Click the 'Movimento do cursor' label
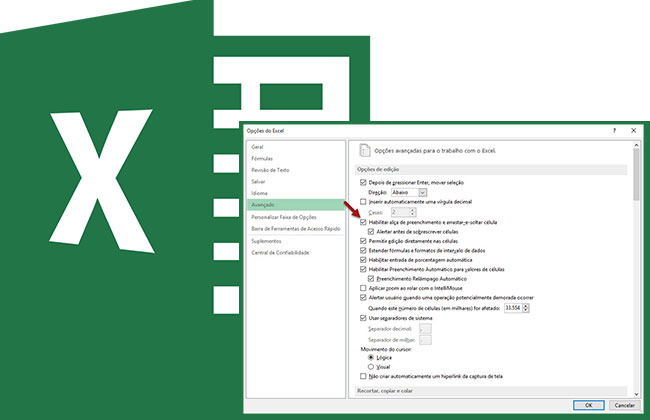 click(386, 350)
